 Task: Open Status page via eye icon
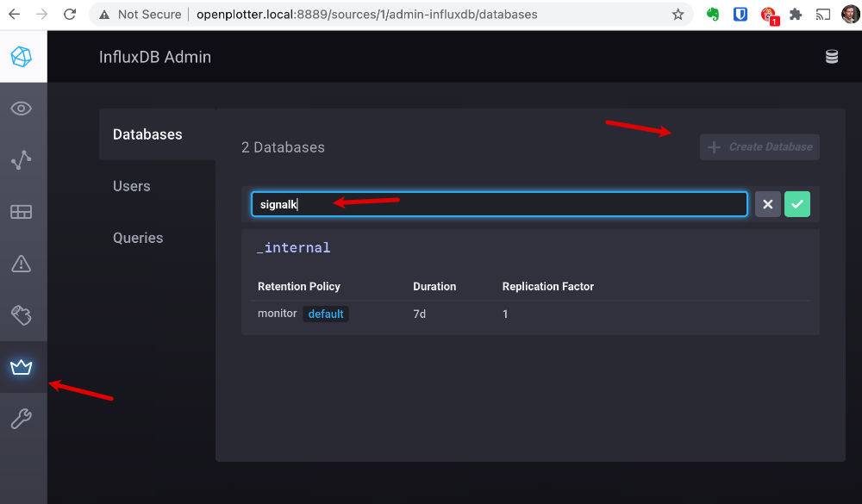pos(21,109)
